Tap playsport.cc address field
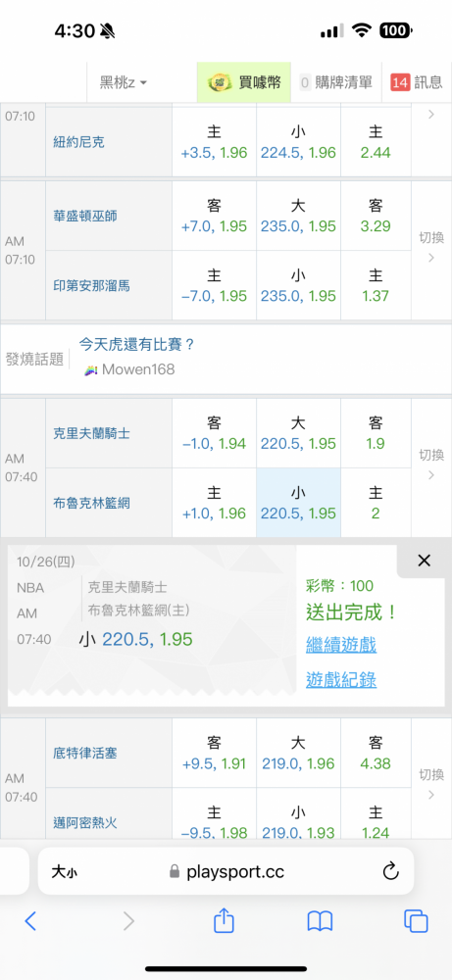452x980 pixels. click(x=226, y=871)
